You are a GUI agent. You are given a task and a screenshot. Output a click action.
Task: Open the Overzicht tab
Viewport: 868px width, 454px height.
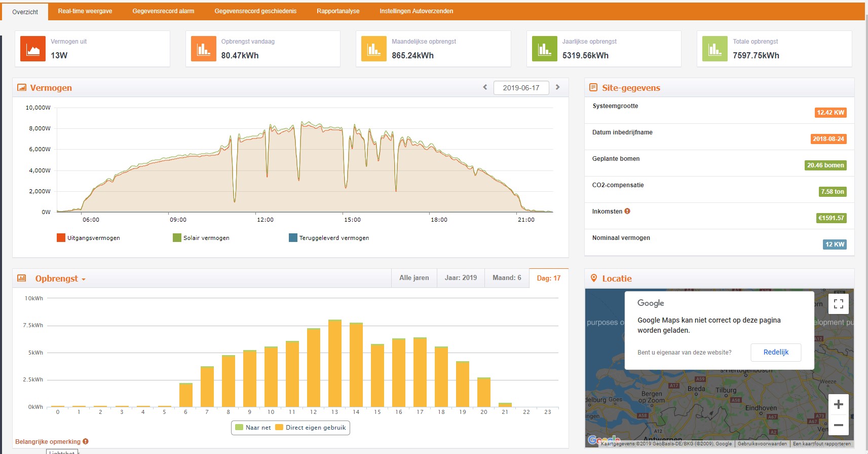pos(25,12)
